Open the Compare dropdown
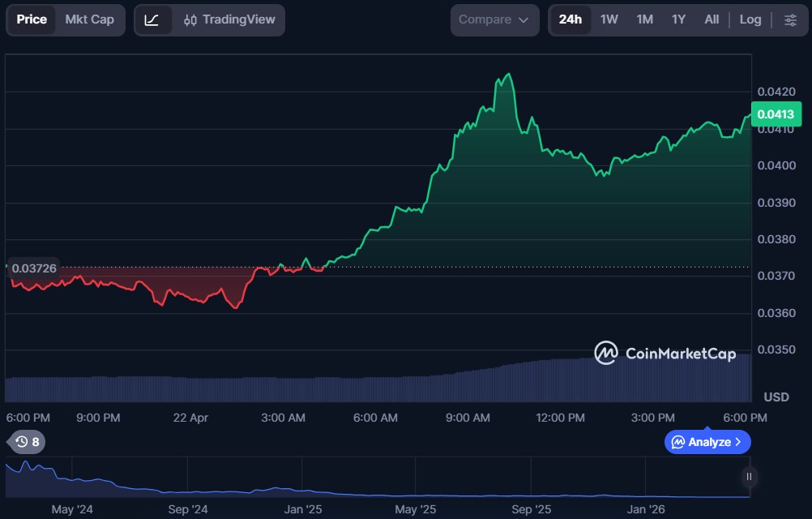The height and width of the screenshot is (519, 812). 494,19
